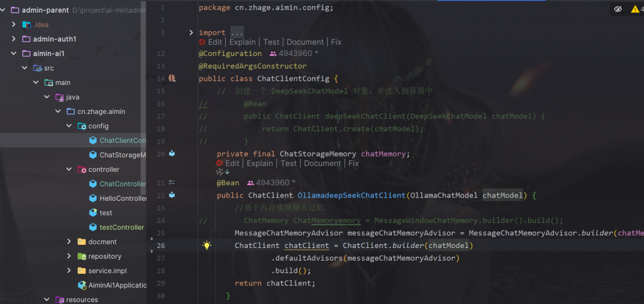Viewport: 644px width, 304px height.
Task: Expand the admin-auth1 module
Action: click(14, 39)
